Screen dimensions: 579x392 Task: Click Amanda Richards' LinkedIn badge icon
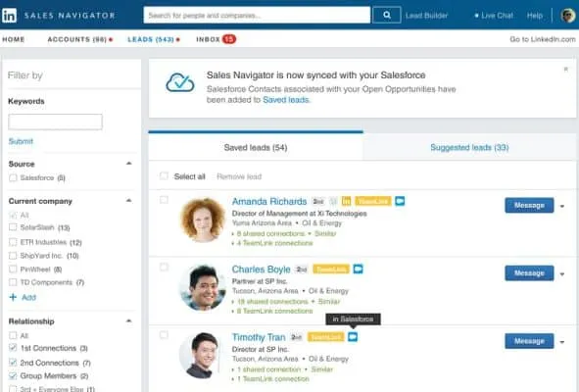tap(346, 201)
